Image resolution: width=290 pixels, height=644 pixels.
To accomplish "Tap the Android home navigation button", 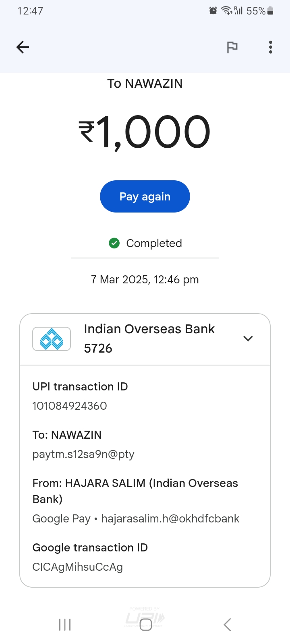I will coord(145,625).
